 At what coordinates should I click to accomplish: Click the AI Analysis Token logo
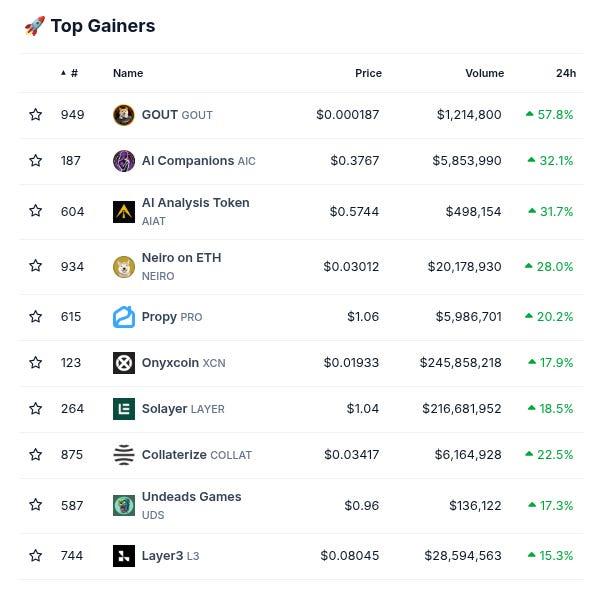pyautogui.click(x=124, y=212)
